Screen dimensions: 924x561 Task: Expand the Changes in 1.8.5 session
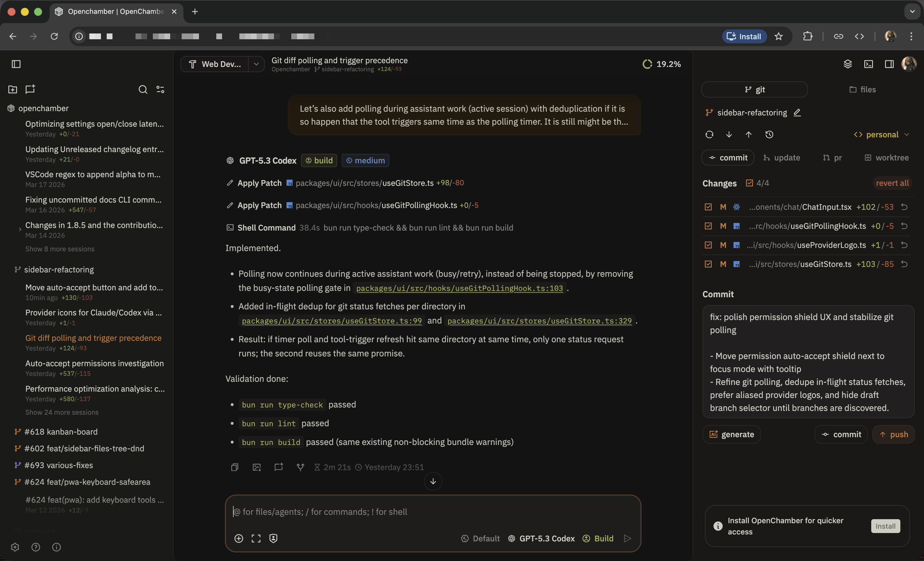(20, 229)
